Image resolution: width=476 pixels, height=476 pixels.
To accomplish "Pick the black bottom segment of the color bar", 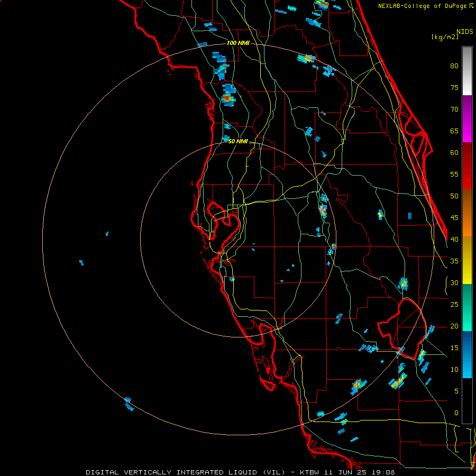I will (467, 401).
